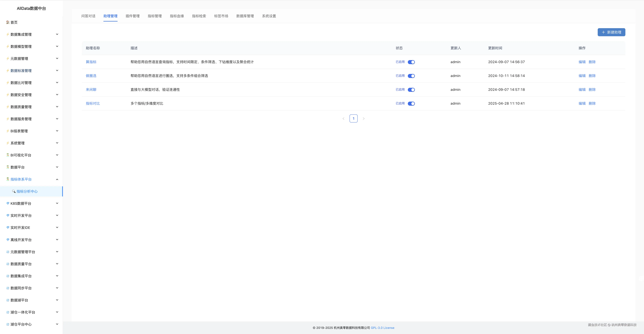Select page number 1 in pagination
Image resolution: width=644 pixels, height=334 pixels.
[353, 119]
